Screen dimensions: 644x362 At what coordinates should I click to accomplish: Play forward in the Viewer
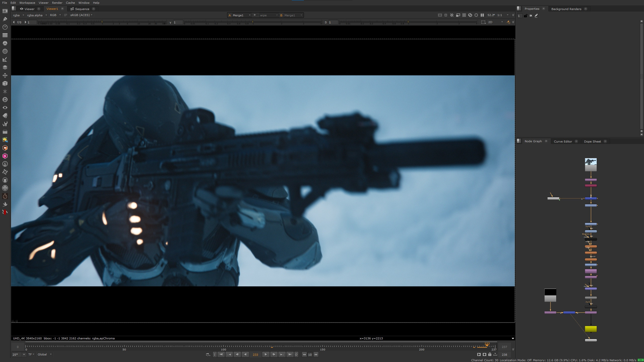coord(265,354)
